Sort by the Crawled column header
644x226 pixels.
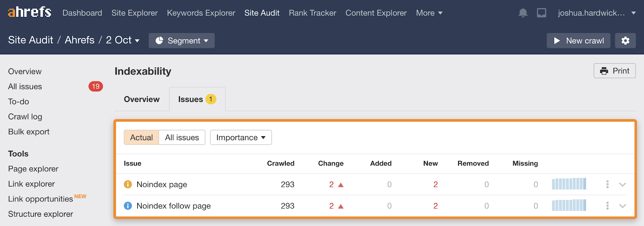[281, 163]
